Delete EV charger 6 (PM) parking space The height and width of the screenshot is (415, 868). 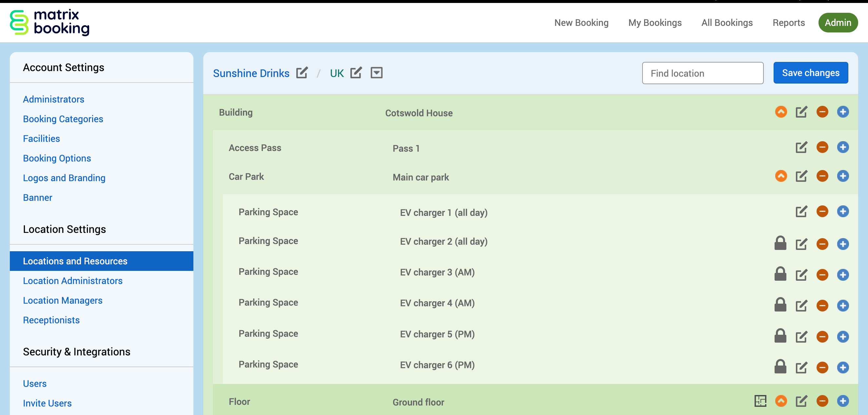coord(822,367)
